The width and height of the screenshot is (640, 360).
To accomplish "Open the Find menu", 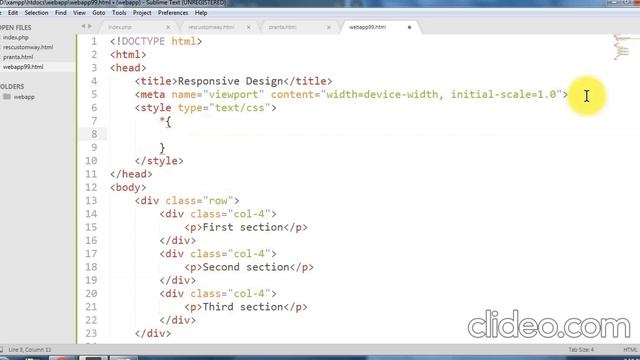I will pyautogui.click(x=60, y=13).
